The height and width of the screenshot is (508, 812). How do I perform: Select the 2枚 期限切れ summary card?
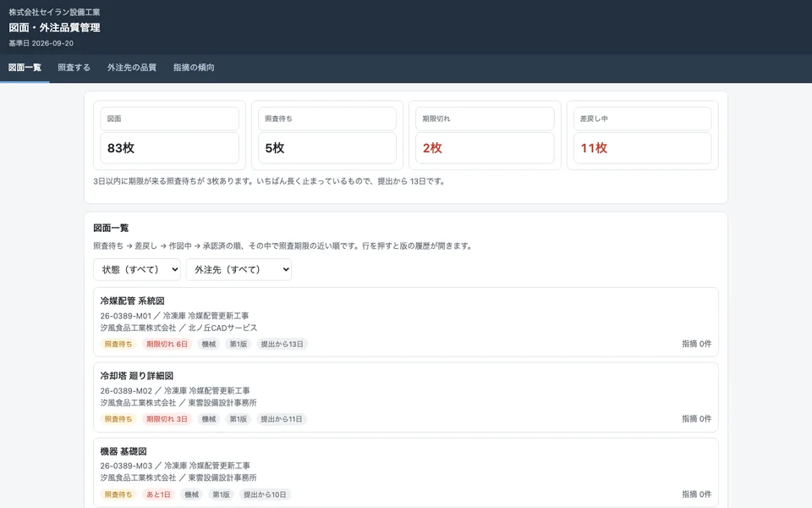pyautogui.click(x=485, y=135)
